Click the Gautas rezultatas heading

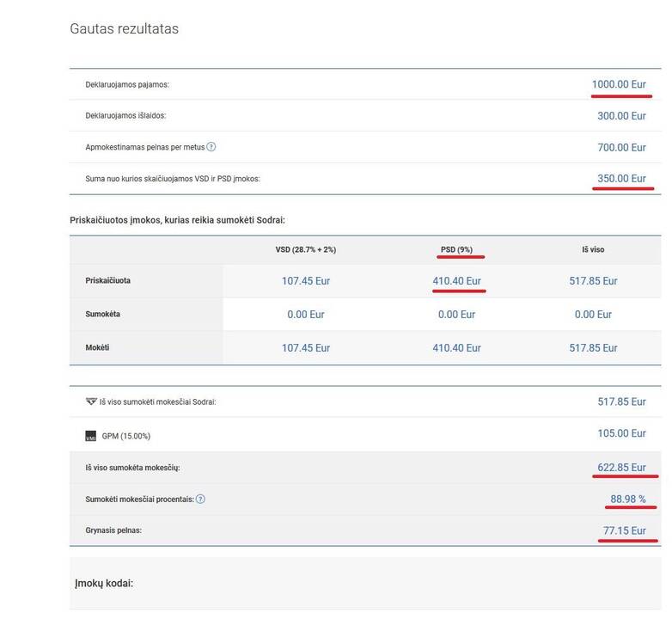click(125, 28)
